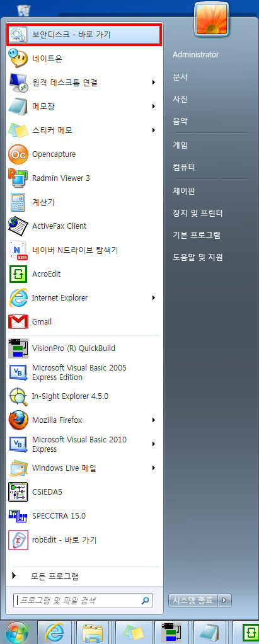Open the Gmail envelope icon
Viewport: 259px width, 644px height.
(18, 321)
